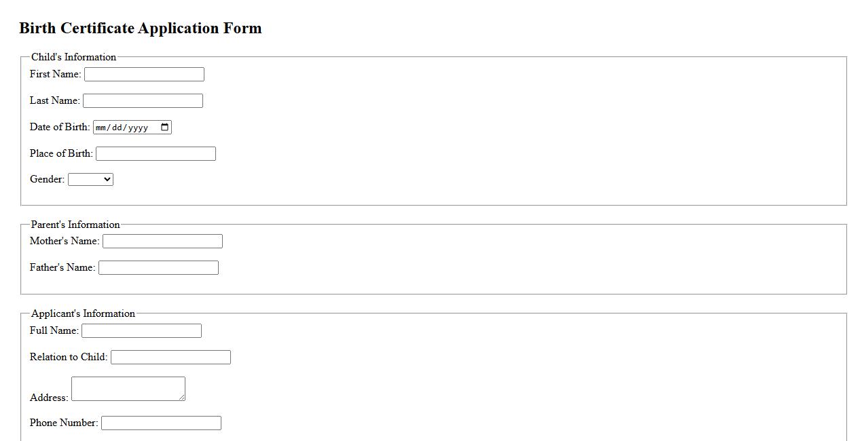This screenshot has height=441, width=868.
Task: Focus the child's First Name field
Action: [x=144, y=75]
